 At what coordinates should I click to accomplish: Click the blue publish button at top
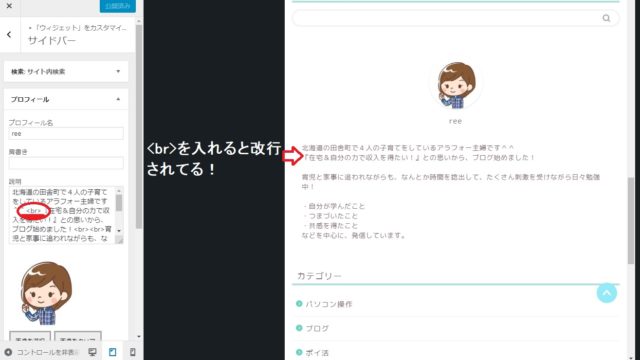pos(118,6)
